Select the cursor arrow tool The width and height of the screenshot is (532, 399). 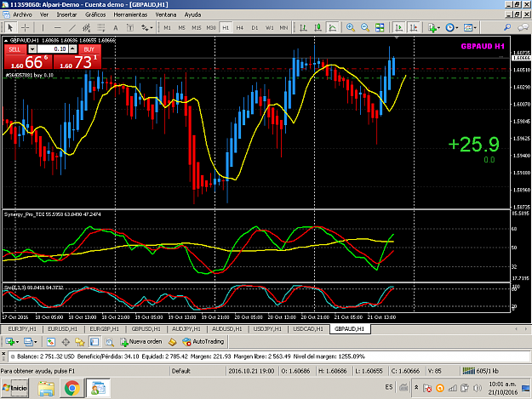[10, 27]
